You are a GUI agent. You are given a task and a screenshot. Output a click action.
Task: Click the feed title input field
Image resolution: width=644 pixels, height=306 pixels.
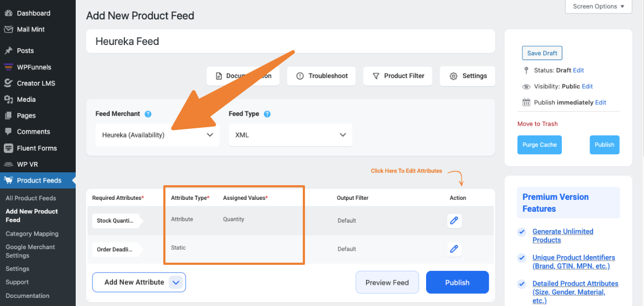[290, 41]
